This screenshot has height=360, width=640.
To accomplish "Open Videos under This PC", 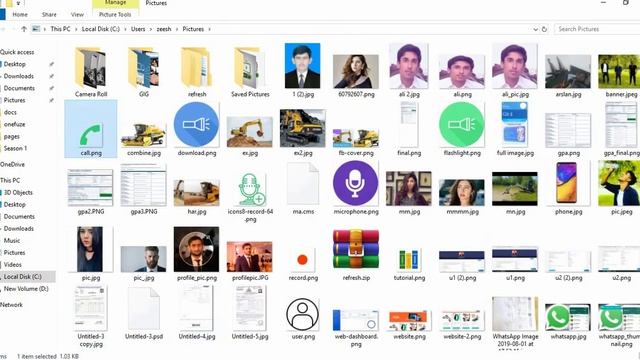I will [13, 264].
